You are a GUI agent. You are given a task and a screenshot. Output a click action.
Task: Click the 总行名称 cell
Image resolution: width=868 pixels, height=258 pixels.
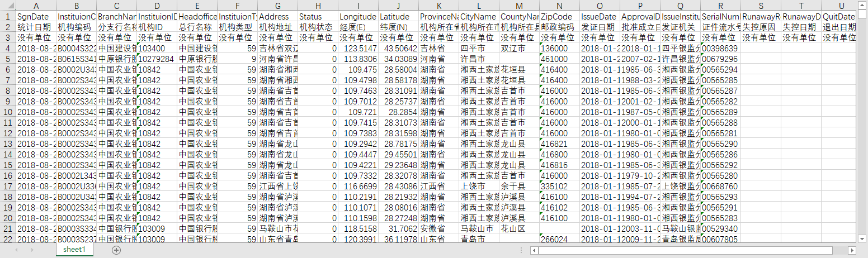tap(197, 27)
